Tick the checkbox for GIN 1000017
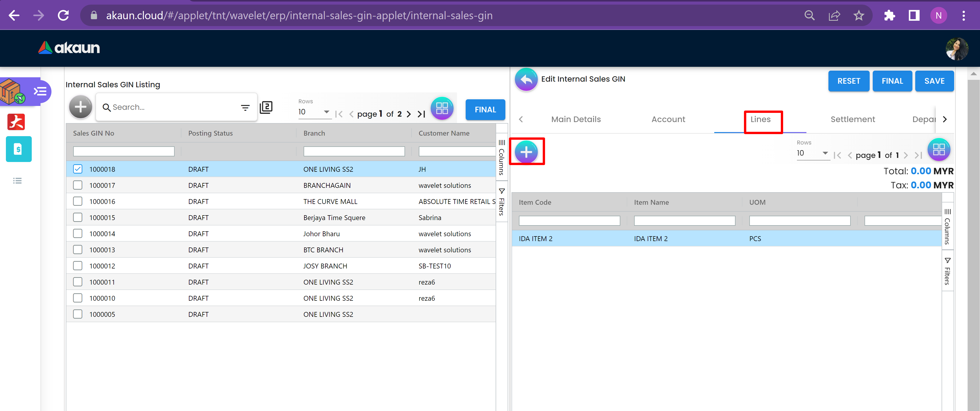 pyautogui.click(x=78, y=185)
